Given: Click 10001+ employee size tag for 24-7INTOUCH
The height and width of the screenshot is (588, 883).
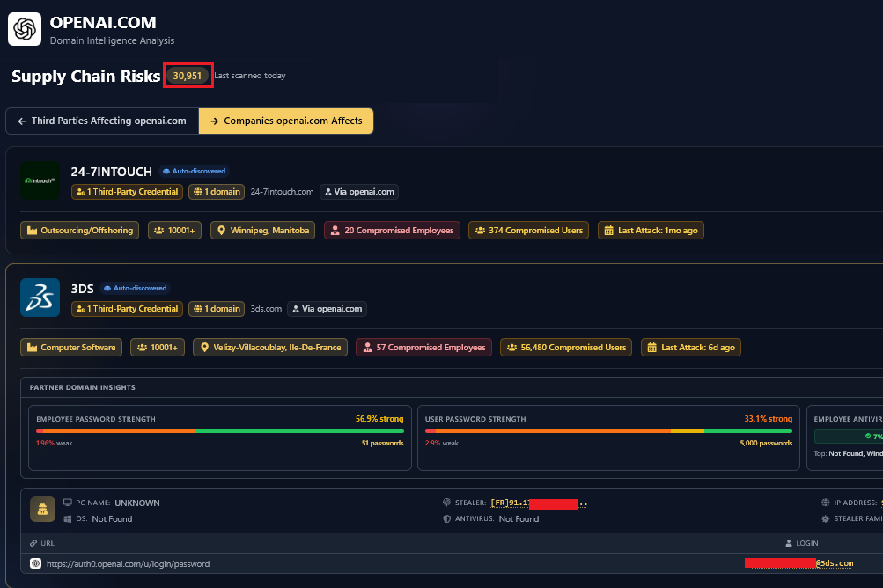Looking at the screenshot, I should point(174,231).
